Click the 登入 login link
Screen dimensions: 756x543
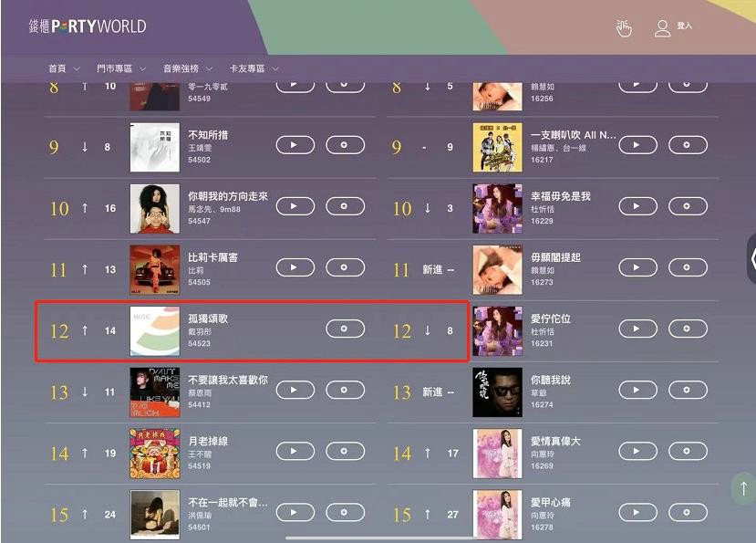tap(684, 26)
